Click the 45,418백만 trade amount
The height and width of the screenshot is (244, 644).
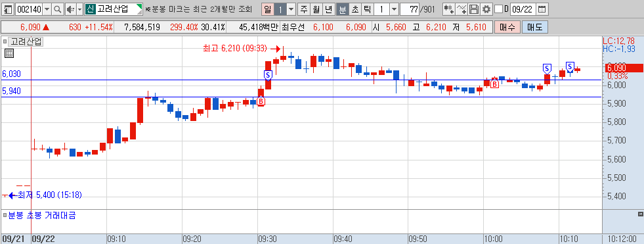tap(259, 28)
